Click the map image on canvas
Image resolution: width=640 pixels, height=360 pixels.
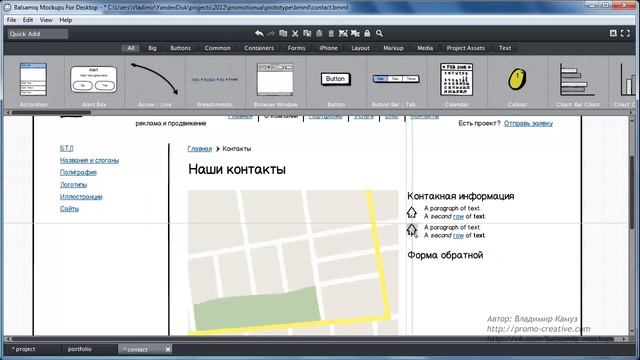293,262
